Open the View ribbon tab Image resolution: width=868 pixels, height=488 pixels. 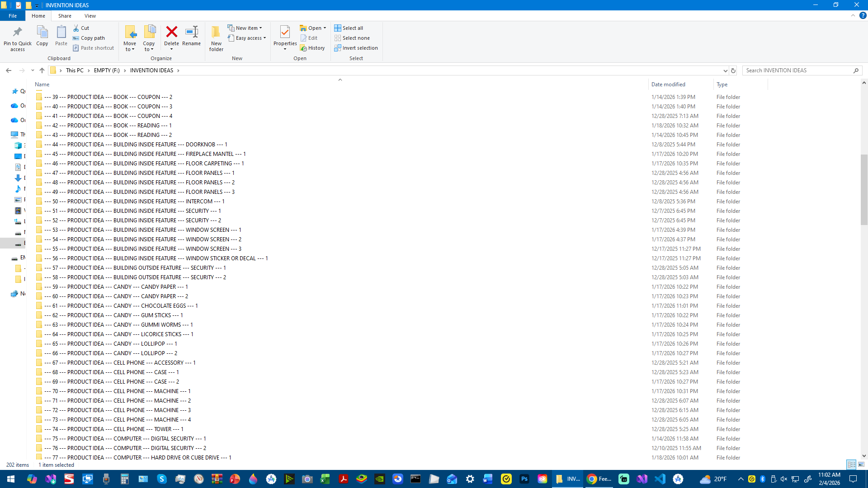click(90, 16)
